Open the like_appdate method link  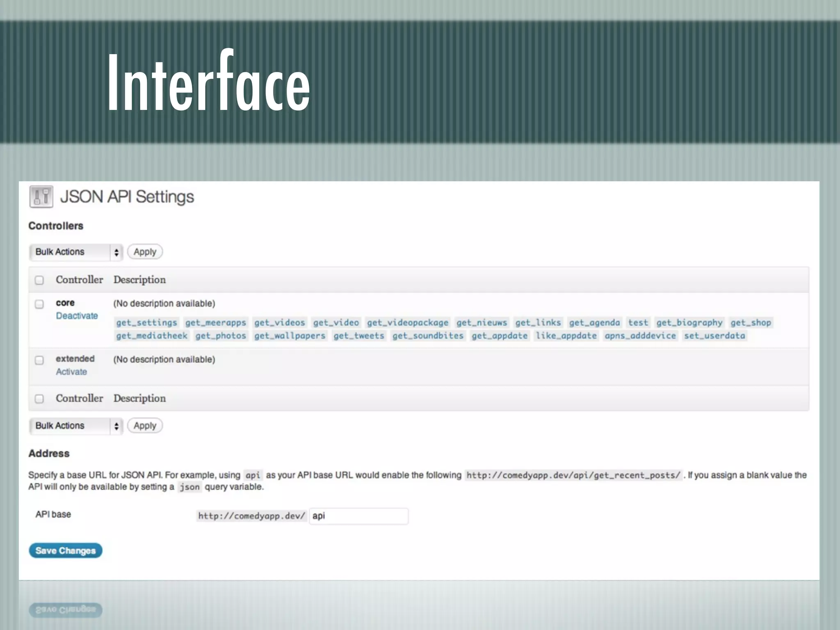[x=566, y=336]
